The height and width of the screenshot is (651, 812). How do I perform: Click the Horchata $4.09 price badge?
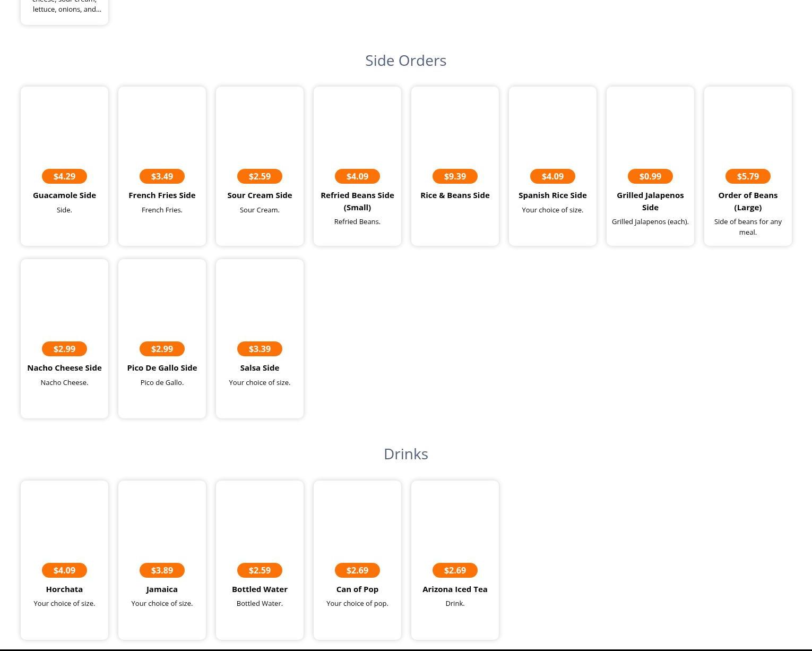(x=64, y=570)
